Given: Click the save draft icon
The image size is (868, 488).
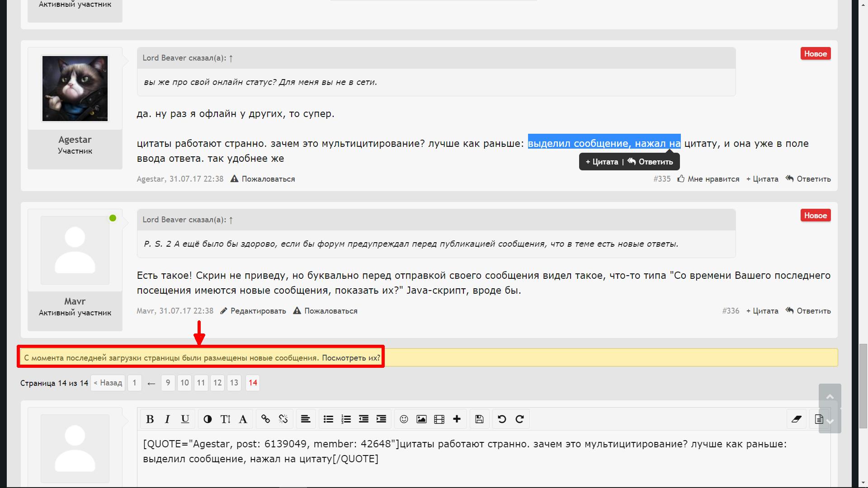Looking at the screenshot, I should (x=480, y=419).
